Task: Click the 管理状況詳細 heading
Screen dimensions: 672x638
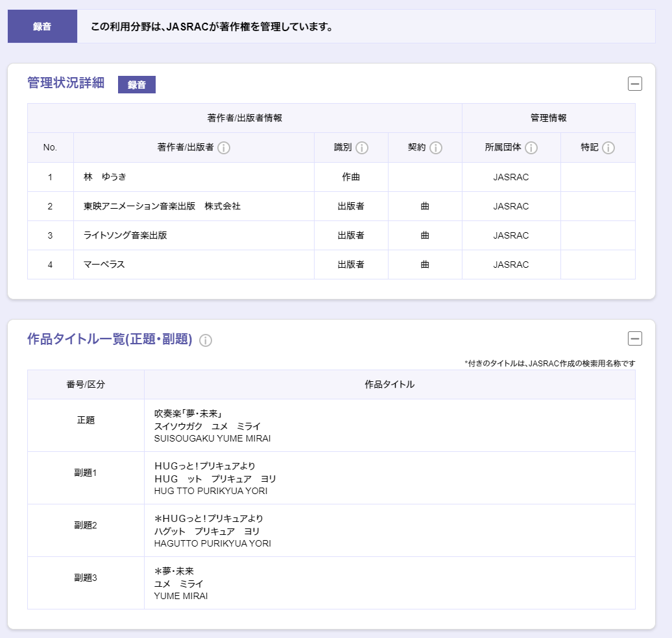Action: click(66, 82)
